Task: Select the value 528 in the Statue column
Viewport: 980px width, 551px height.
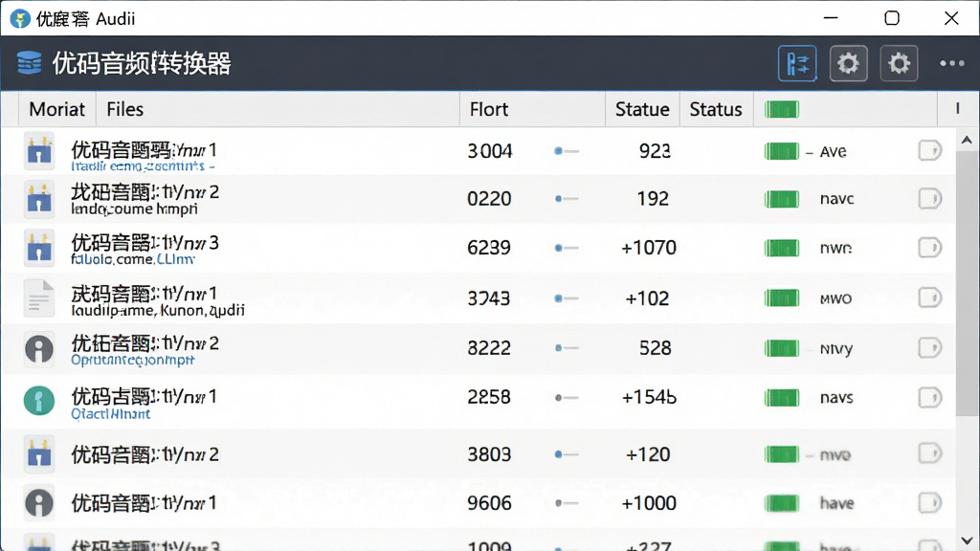Action: 655,348
